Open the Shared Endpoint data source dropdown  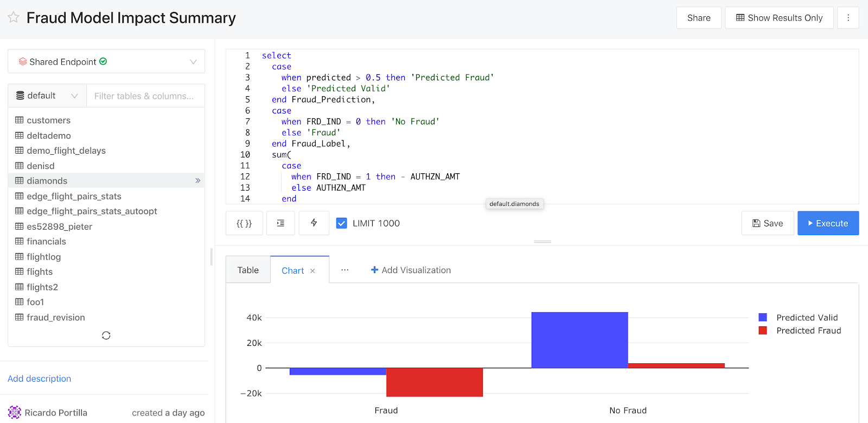pyautogui.click(x=106, y=62)
